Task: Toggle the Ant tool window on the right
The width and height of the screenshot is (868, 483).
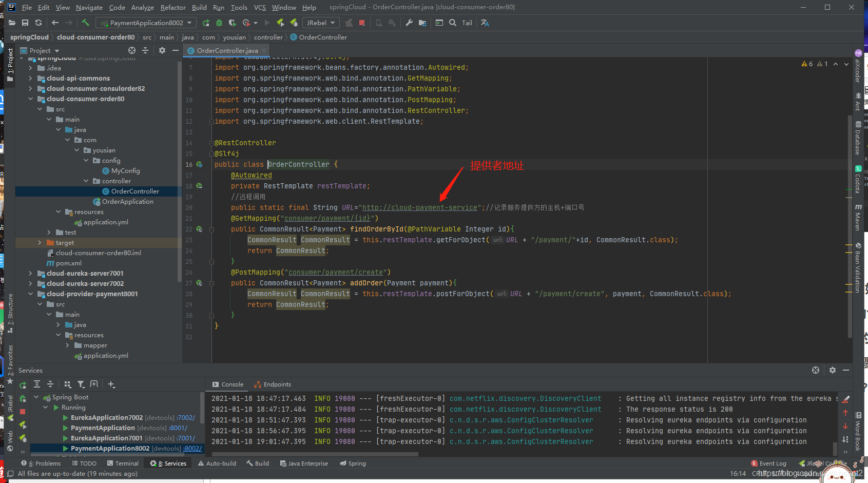Action: coord(858,102)
